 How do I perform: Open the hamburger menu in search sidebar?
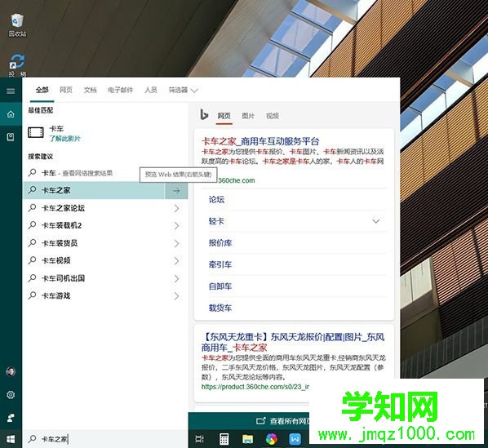pyautogui.click(x=11, y=91)
